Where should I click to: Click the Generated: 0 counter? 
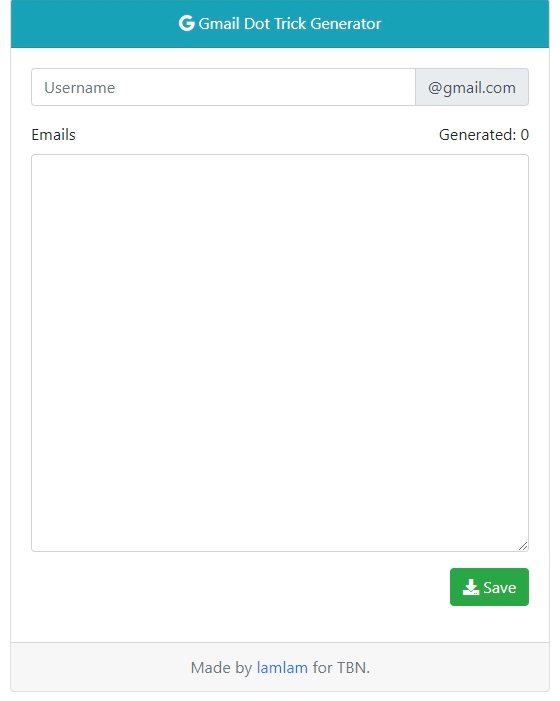tap(484, 135)
